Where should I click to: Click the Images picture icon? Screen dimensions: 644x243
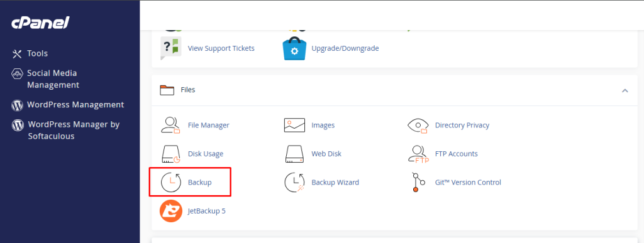click(x=294, y=125)
